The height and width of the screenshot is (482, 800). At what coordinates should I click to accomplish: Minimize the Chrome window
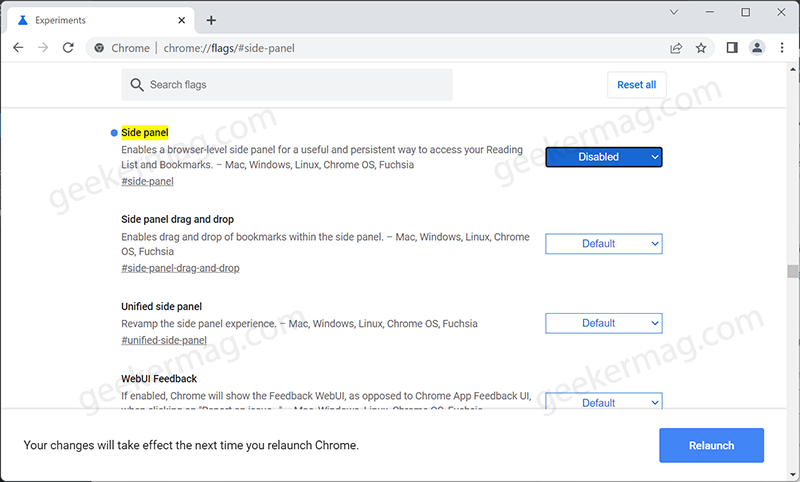point(710,12)
